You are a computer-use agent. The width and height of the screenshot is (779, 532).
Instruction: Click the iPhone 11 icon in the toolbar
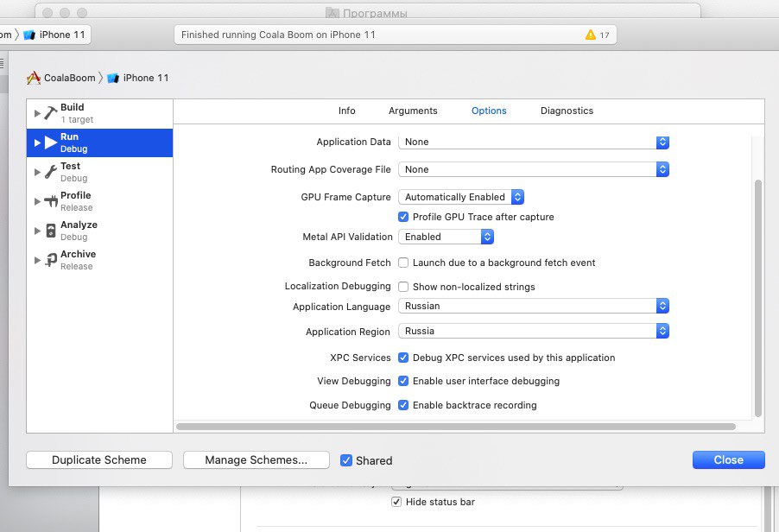coord(29,35)
